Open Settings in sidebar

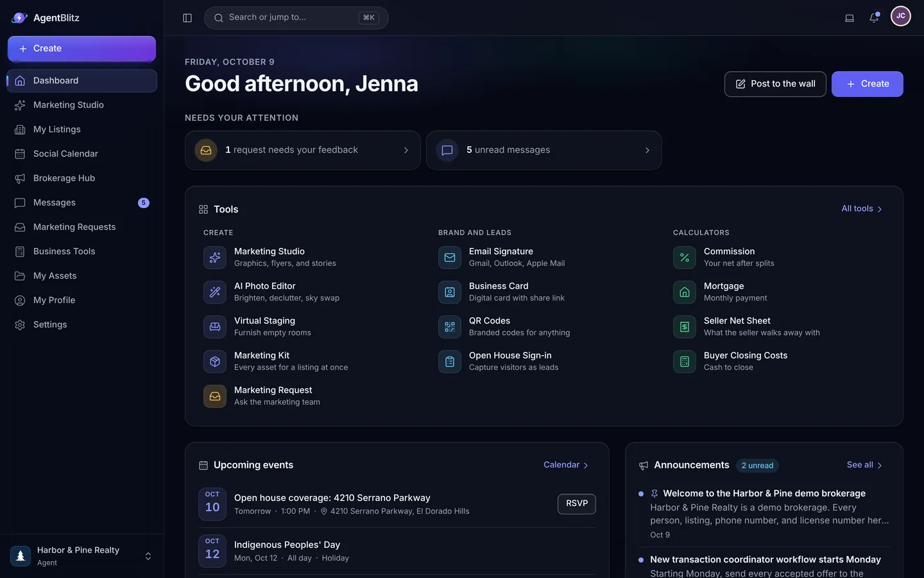point(81,325)
